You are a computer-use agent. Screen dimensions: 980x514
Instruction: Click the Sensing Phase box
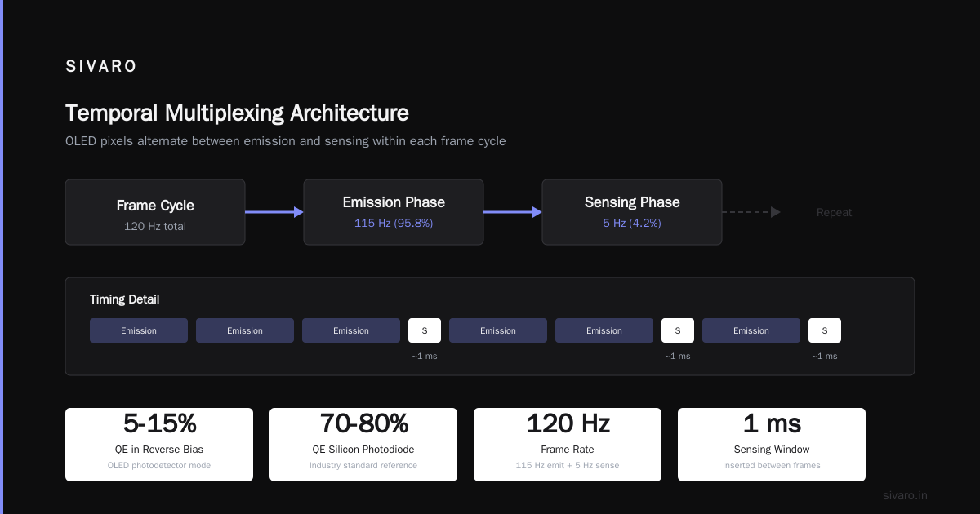(632, 212)
